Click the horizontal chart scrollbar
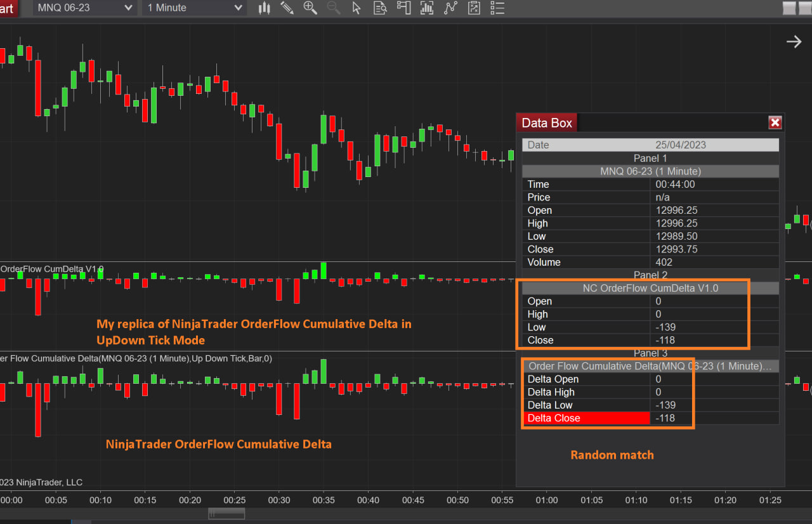The image size is (812, 524). (x=226, y=513)
